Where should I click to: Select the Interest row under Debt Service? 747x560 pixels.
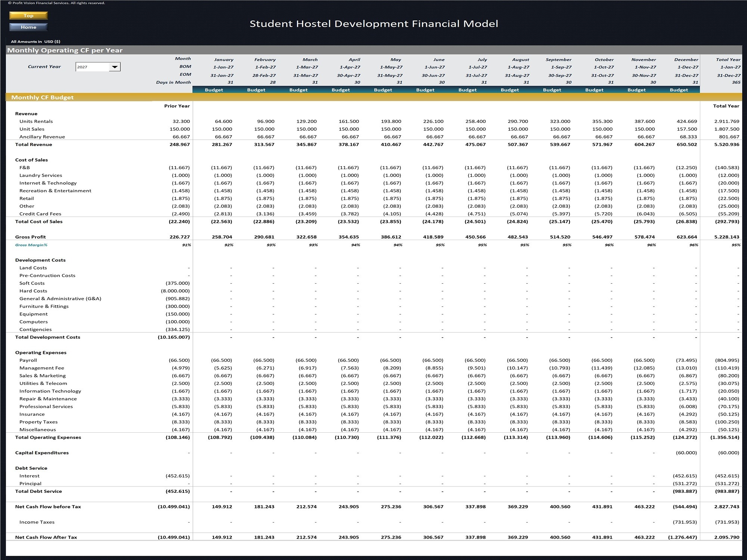[x=29, y=476]
